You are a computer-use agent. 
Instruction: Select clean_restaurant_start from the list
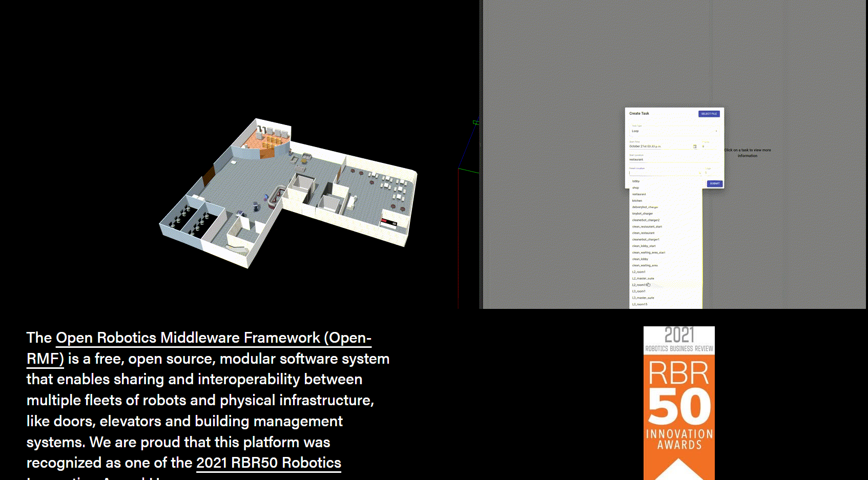click(x=666, y=226)
